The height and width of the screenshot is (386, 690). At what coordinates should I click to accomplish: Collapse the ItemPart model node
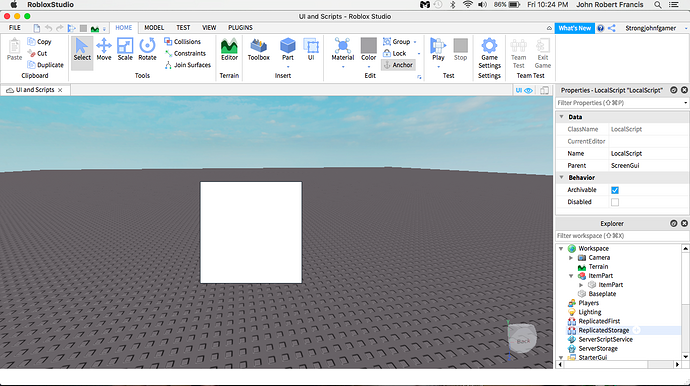pos(571,276)
